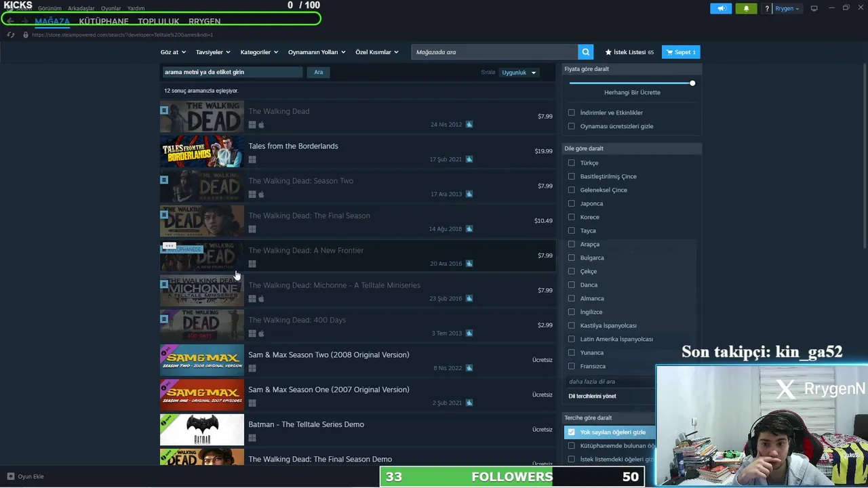The width and height of the screenshot is (868, 488).
Task: Go back with the left arrow
Action: [x=10, y=21]
